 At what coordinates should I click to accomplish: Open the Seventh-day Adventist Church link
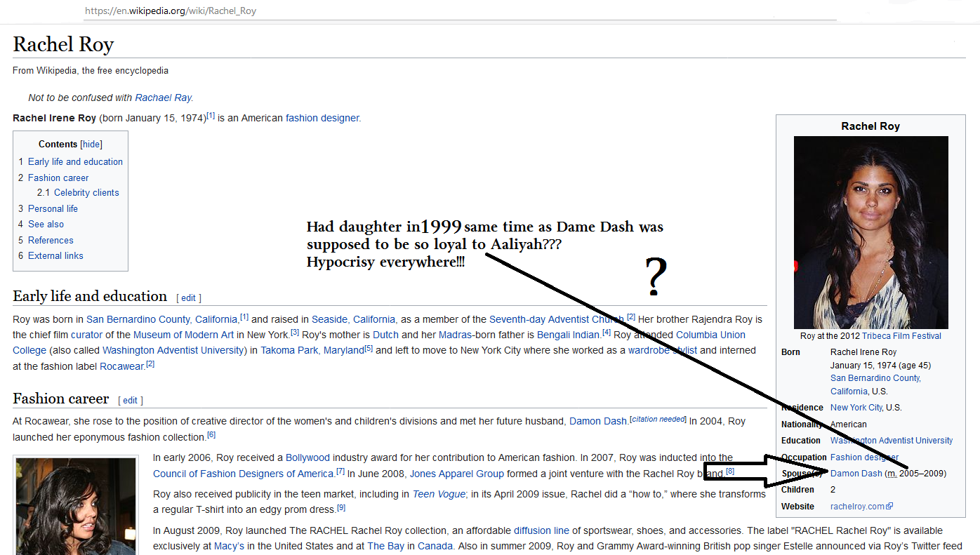(x=556, y=319)
